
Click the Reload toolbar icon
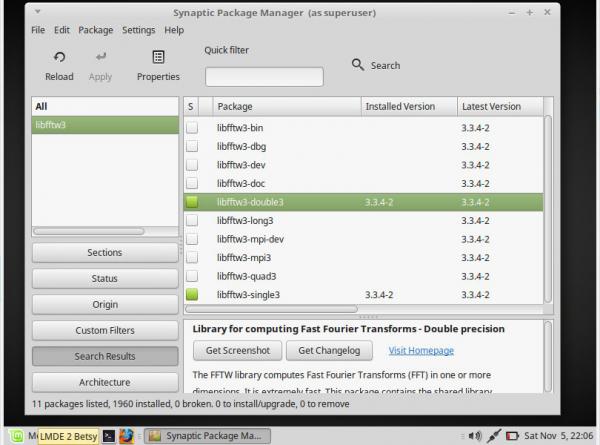(59, 57)
